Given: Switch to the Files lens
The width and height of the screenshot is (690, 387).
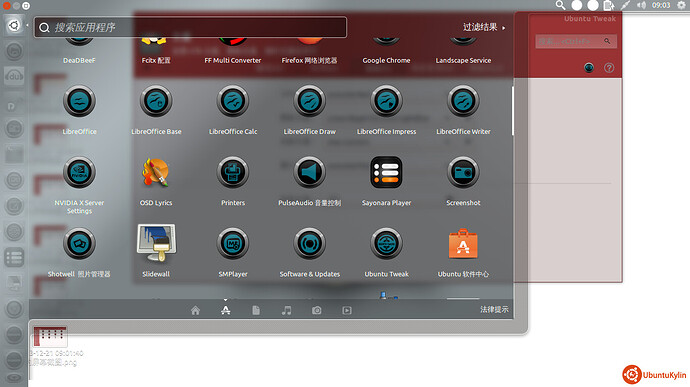Looking at the screenshot, I should [256, 310].
